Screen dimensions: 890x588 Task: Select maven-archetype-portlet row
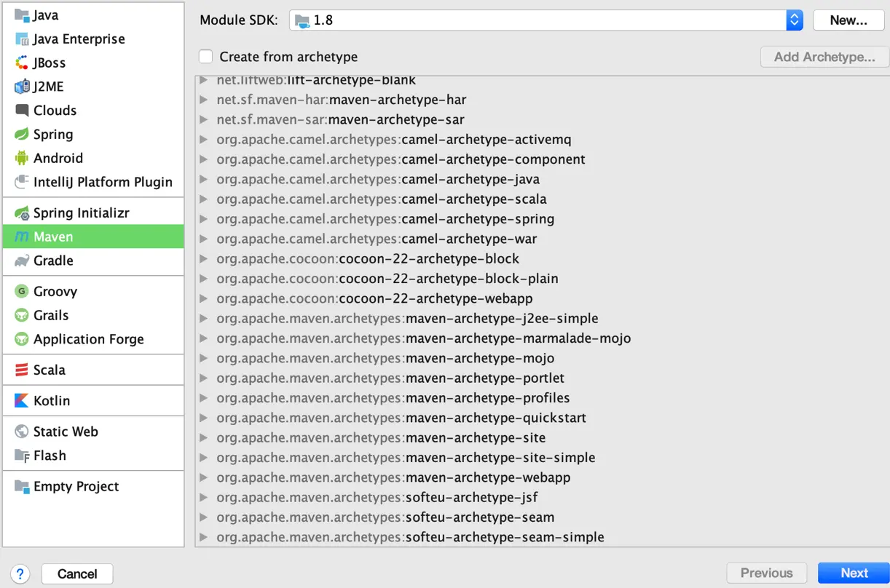pos(543,378)
